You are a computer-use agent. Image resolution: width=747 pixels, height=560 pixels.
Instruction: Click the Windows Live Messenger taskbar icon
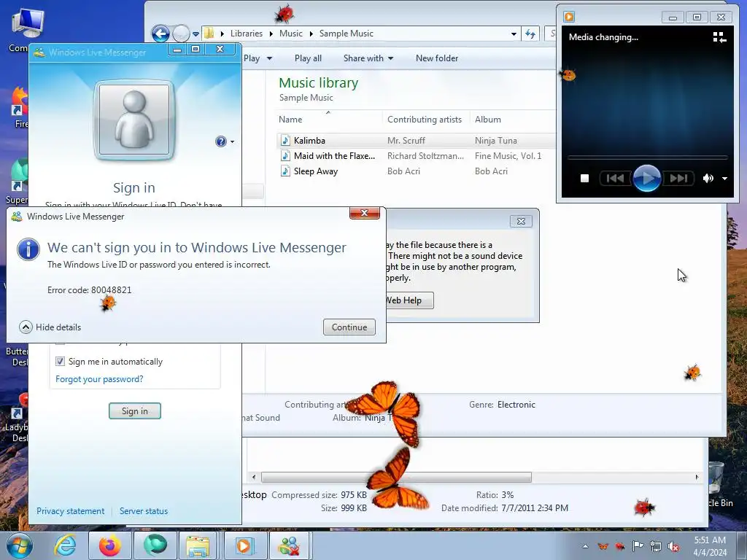tap(290, 545)
